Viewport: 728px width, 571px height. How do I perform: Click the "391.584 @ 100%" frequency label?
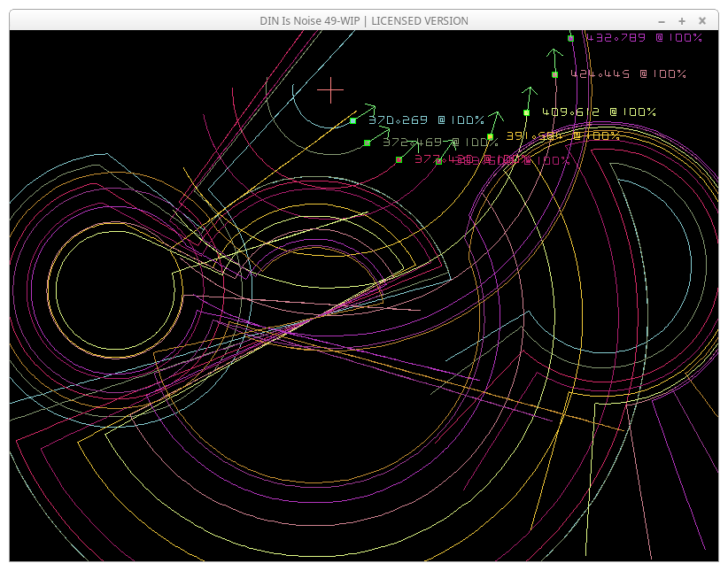[562, 136]
